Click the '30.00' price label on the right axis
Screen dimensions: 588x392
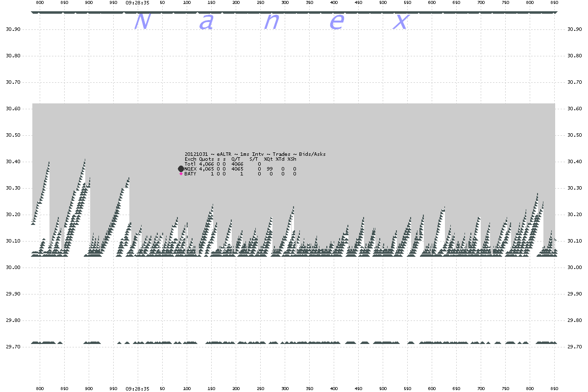click(574, 268)
